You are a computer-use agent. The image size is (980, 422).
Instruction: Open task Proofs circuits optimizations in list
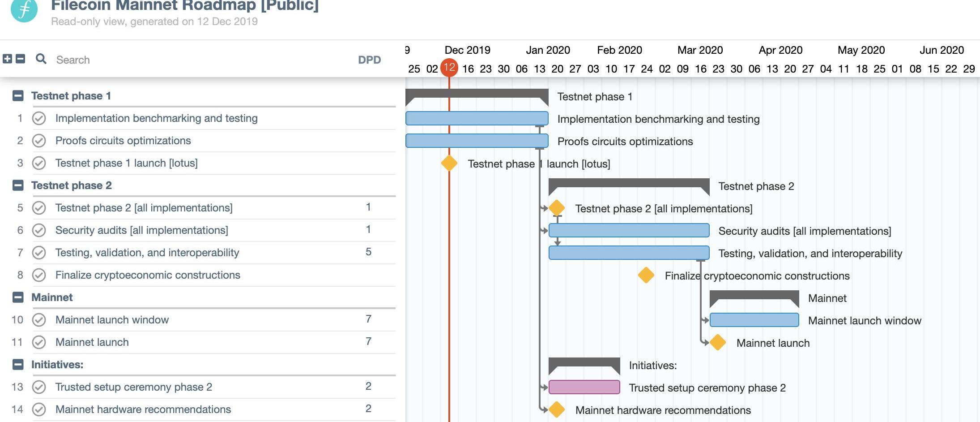123,141
